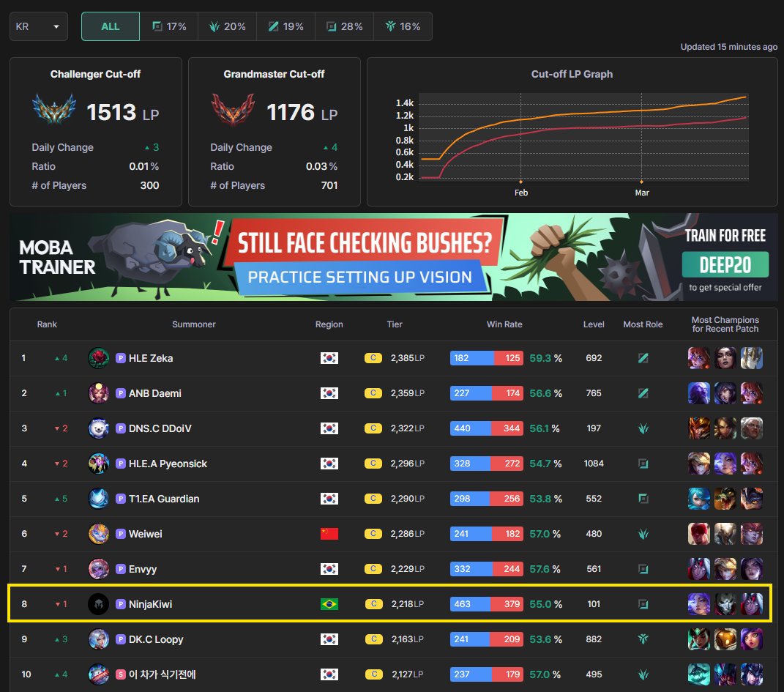
Task: Click HLE Zeka's first recent champion
Action: click(698, 358)
